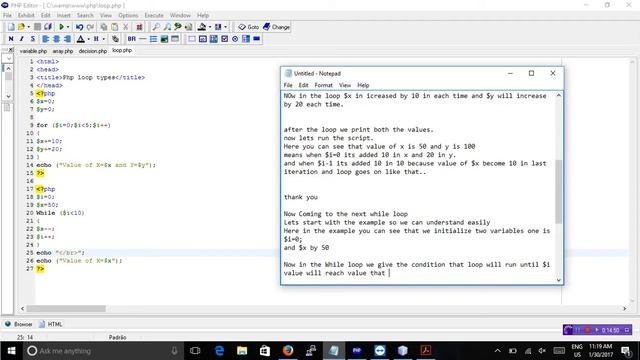Click the Strikethrough S formatting icon
This screenshot has width=640, height=360.
pos(33,39)
